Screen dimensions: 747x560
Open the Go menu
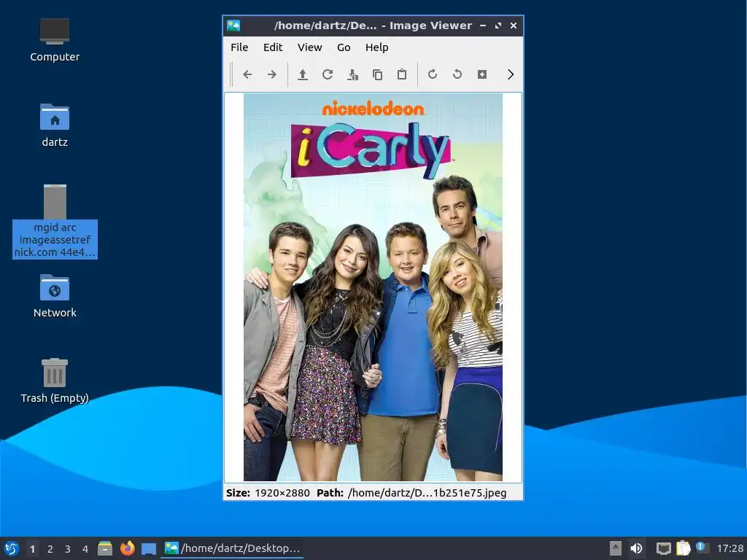pos(344,47)
